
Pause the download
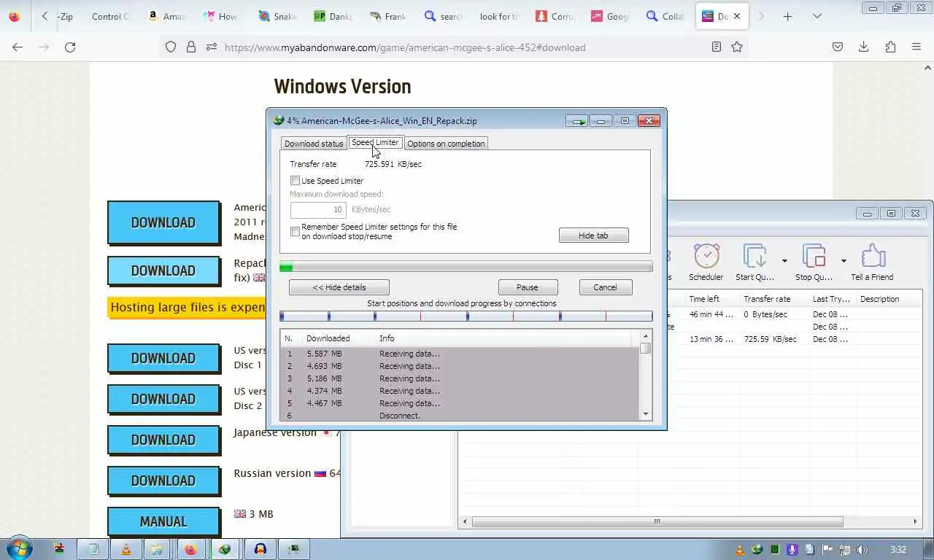point(528,287)
